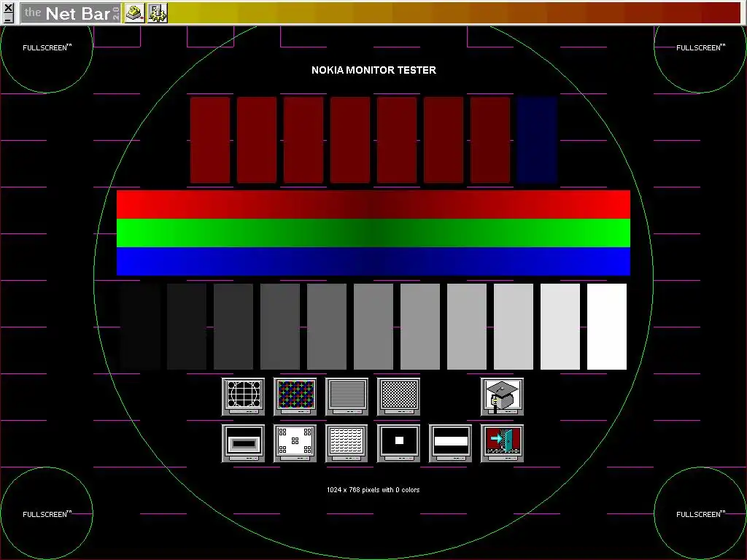Click the NOKIA MONITOR TESTER title text

coord(373,70)
